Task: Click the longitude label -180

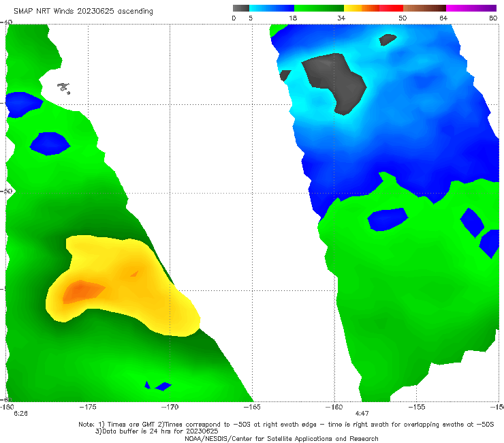Action: point(7,407)
